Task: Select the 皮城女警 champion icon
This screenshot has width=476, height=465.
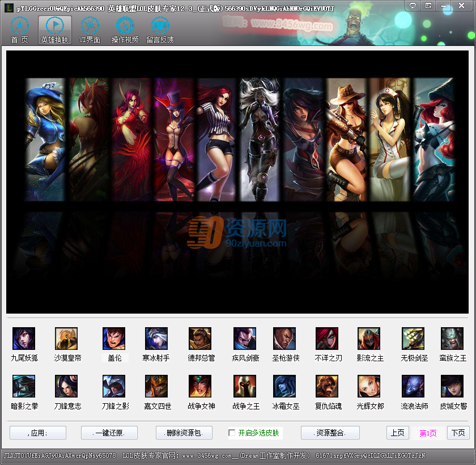Action: click(452, 386)
